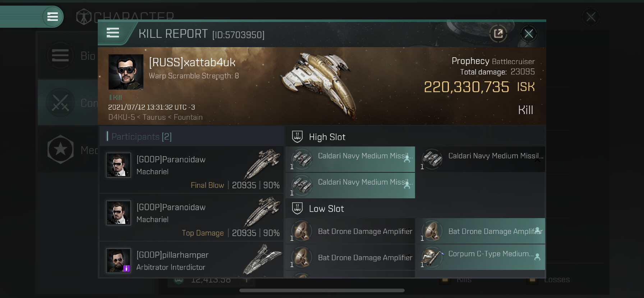Tap xattab4uk's character portrait
This screenshot has width=644, height=298.
[126, 72]
